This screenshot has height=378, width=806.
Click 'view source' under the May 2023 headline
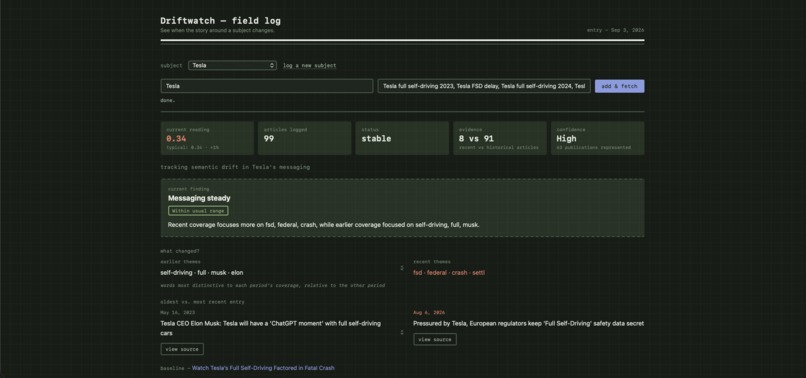pyautogui.click(x=182, y=349)
